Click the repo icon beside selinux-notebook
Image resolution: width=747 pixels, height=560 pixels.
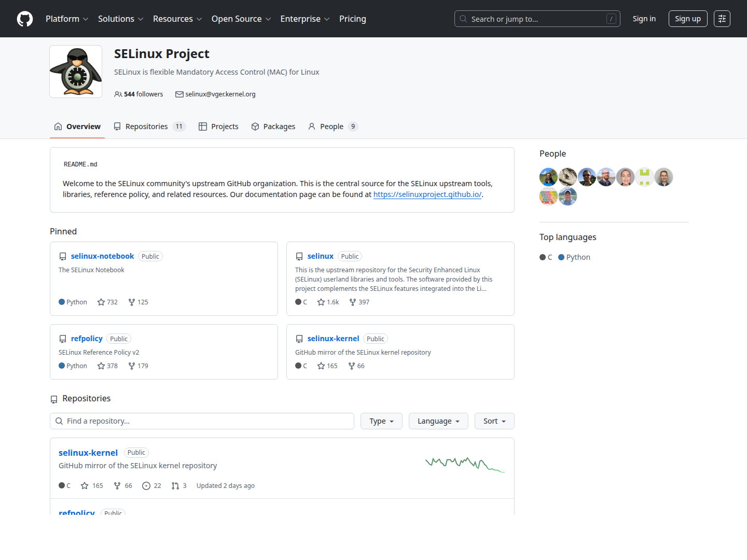[63, 256]
